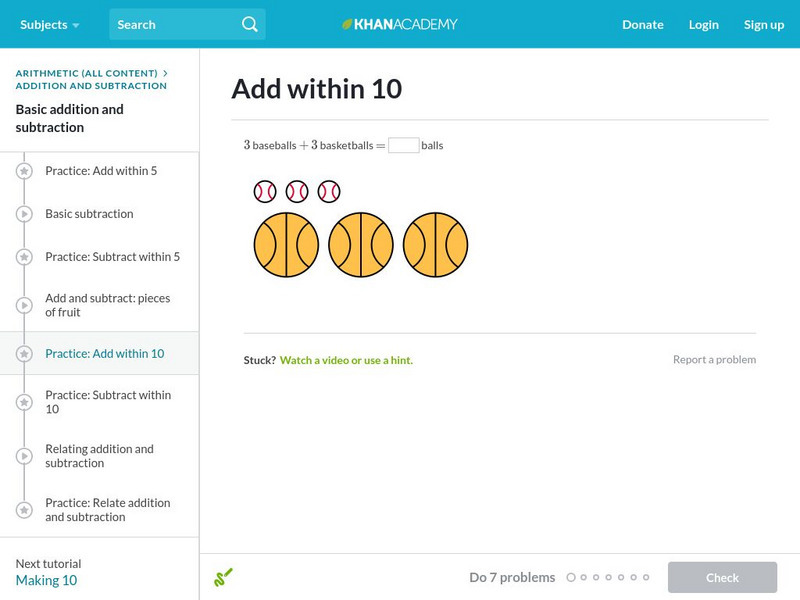Open Practice: Relate addition and subtraction

pos(107,510)
